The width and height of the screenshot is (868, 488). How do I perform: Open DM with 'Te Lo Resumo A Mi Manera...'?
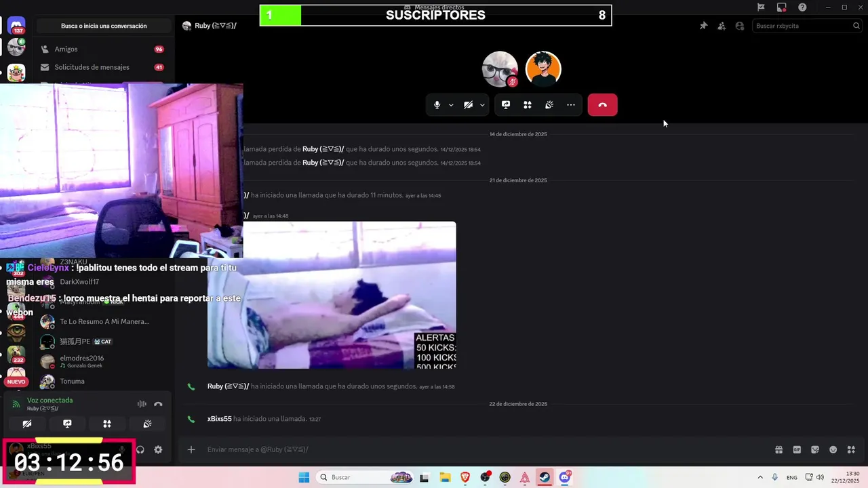(102, 321)
